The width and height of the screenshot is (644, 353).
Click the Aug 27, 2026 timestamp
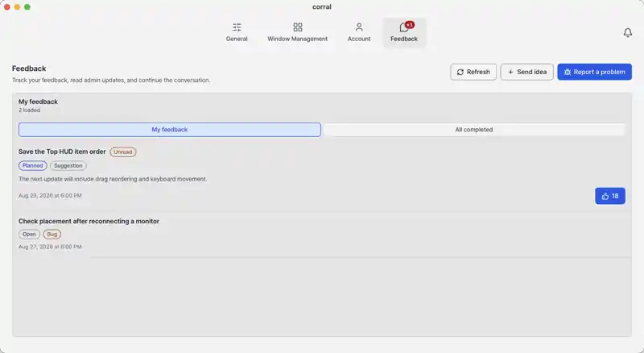(50, 247)
